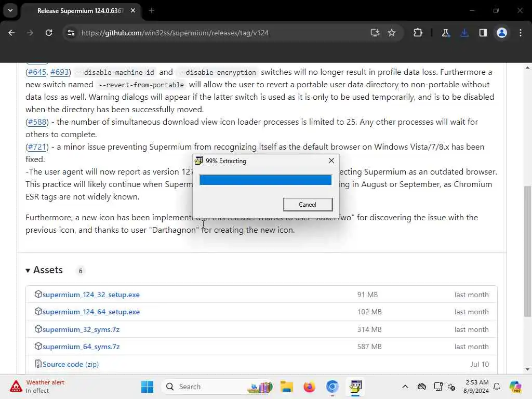The height and width of the screenshot is (399, 532).
Task: Open the Extensions puzzle icon
Action: click(418, 33)
